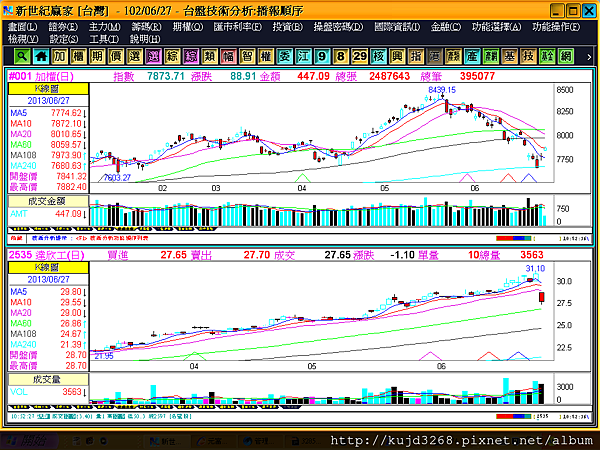Click the green 網 toolbar icon
The image size is (600, 450).
point(566,57)
